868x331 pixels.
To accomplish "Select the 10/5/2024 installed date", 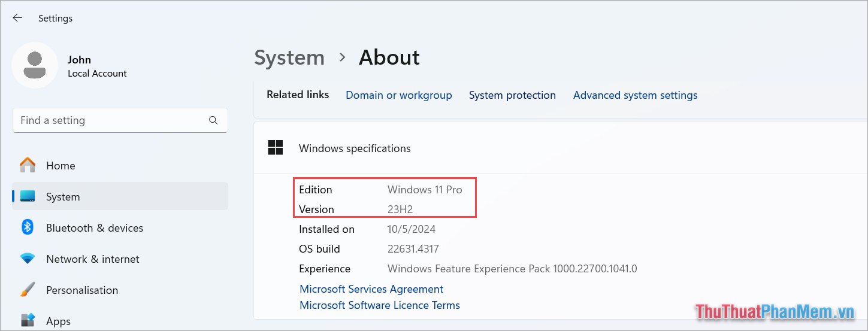I will pos(412,229).
